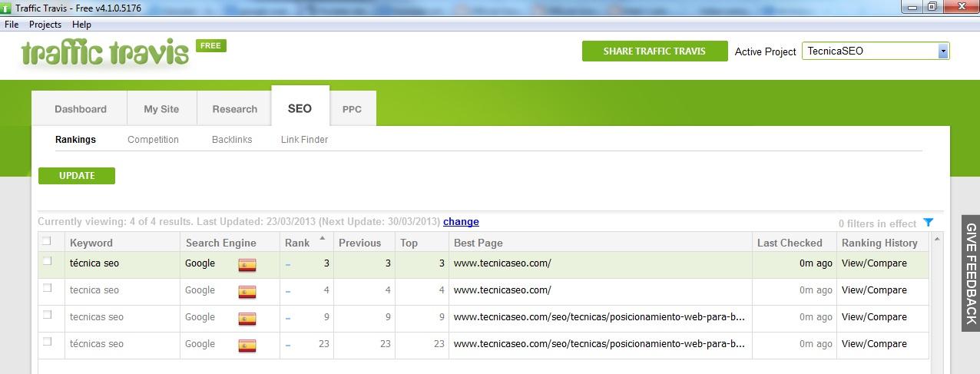The height and width of the screenshot is (374, 980).
Task: Click the Spain flag in técnica seo row
Action: coord(247,265)
